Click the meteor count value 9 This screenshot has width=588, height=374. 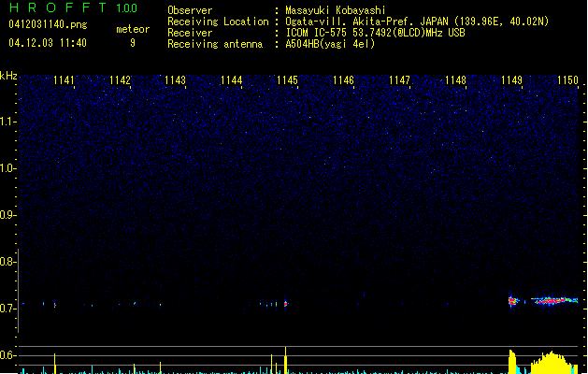[x=133, y=43]
